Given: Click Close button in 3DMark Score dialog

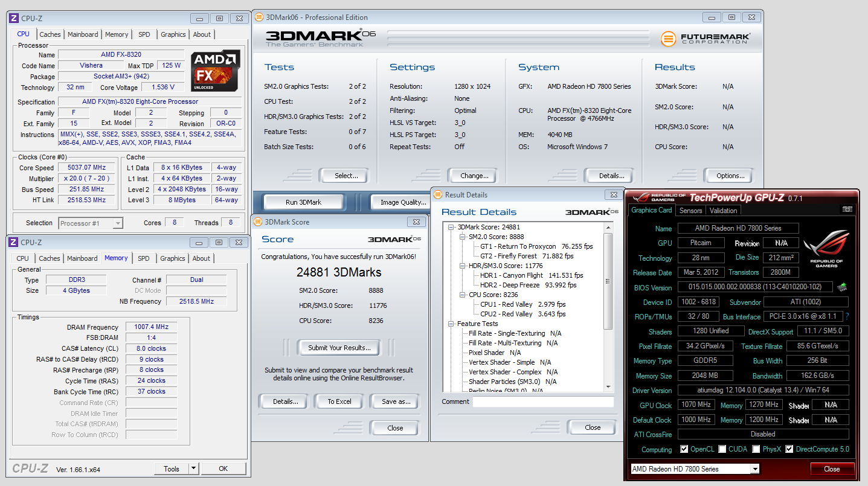Looking at the screenshot, I should [395, 427].
